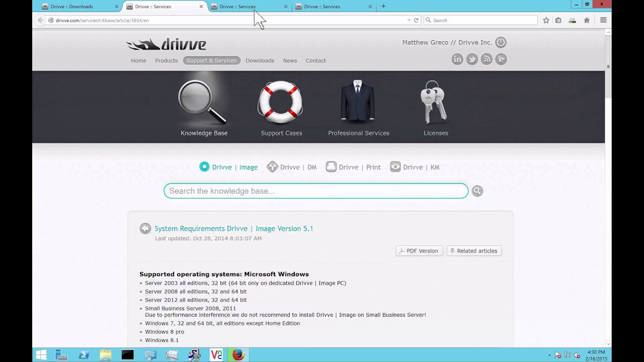The height and width of the screenshot is (362, 644).
Task: Open the Knowledge Base magnifier icon
Action: [202, 102]
